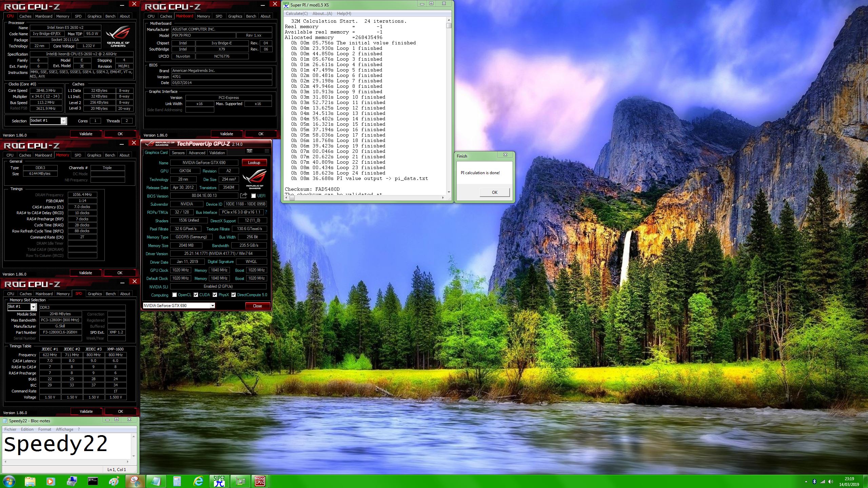868x488 pixels.
Task: Click the Lookup button in GPU-Z
Action: pos(254,163)
